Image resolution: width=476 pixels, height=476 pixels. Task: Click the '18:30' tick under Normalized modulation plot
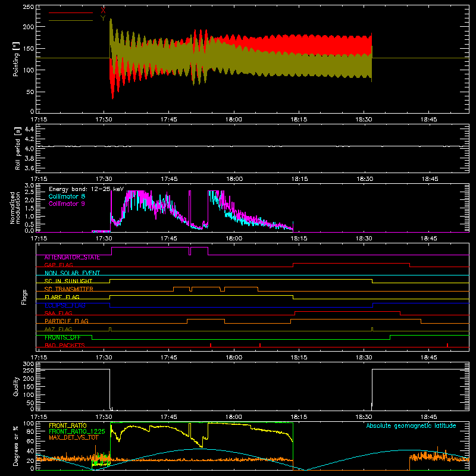click(364, 239)
